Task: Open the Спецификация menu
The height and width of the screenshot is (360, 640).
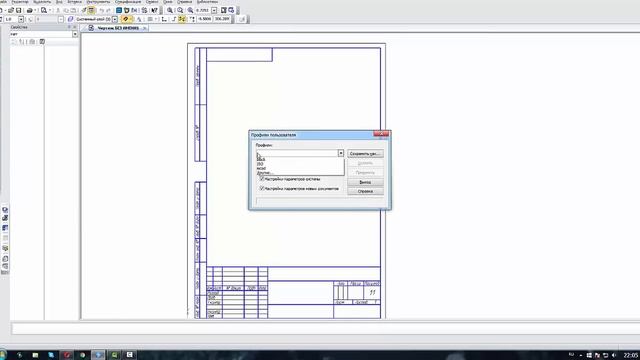Action: click(128, 2)
